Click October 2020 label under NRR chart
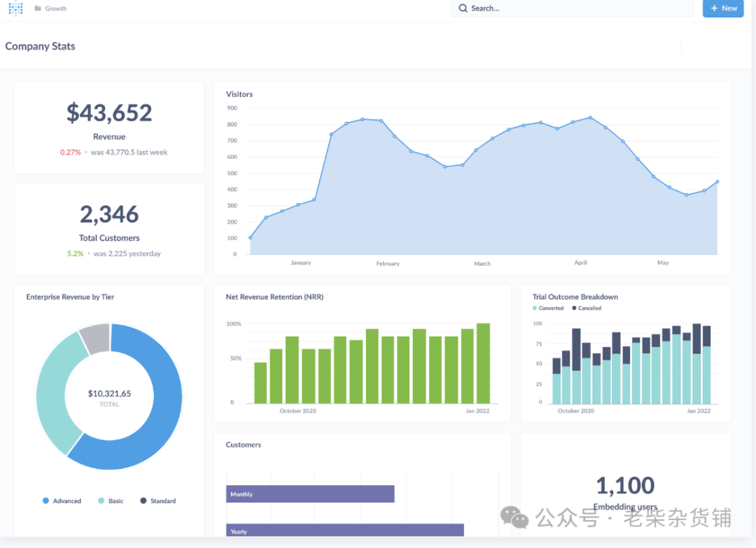 pos(298,411)
